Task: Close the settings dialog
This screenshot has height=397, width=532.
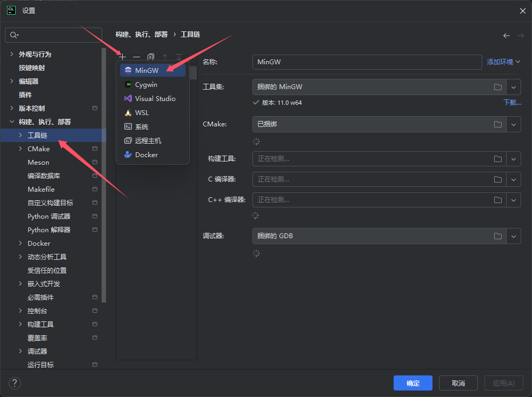Action: pyautogui.click(x=522, y=11)
